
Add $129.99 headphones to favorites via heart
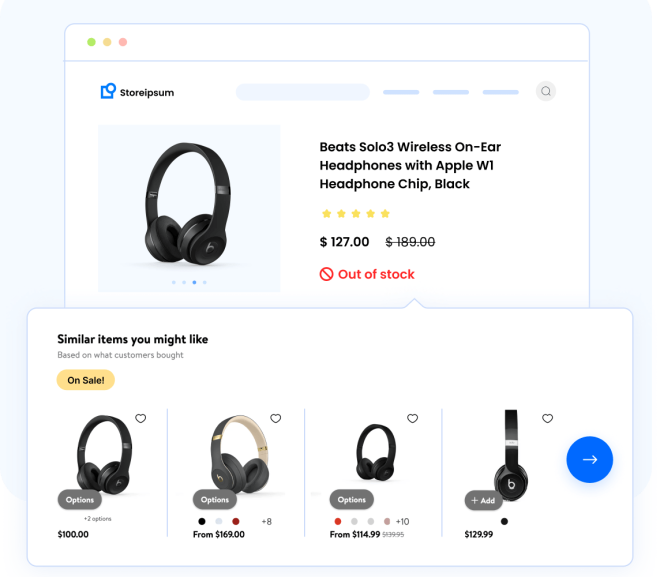(x=547, y=418)
